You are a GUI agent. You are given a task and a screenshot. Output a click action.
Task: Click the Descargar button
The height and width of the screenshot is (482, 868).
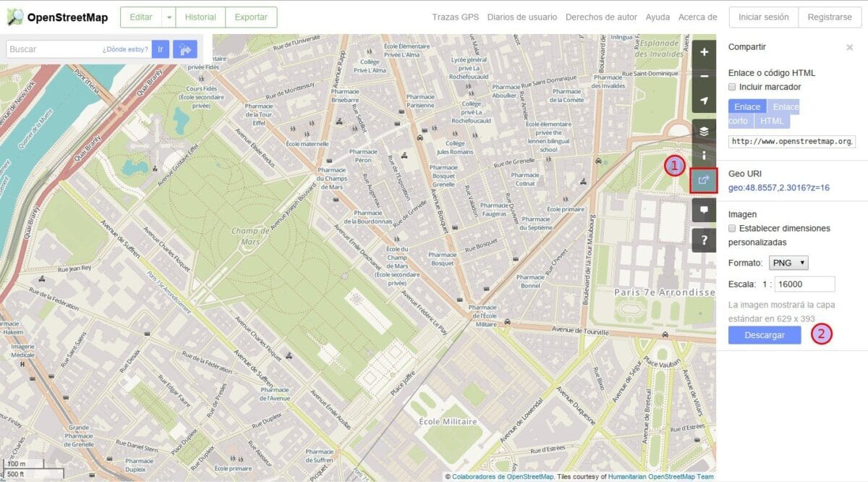(765, 334)
